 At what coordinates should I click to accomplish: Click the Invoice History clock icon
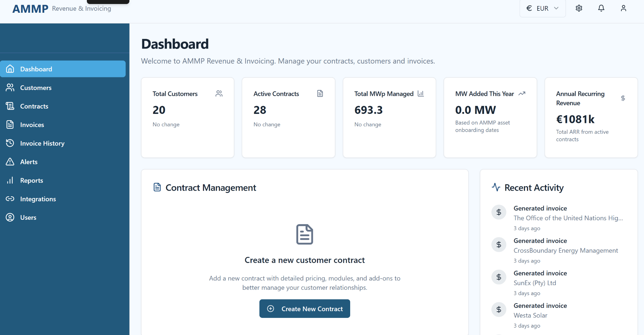pos(10,143)
